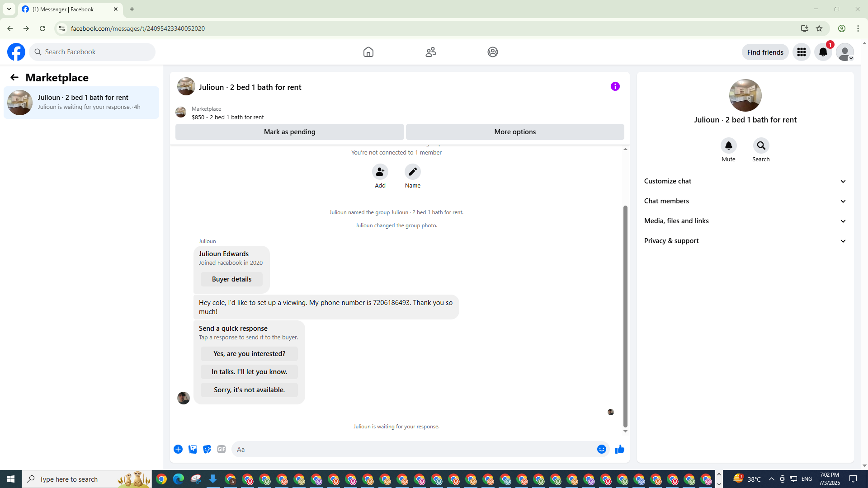Click the blue plus more actions icon
Screen dimensions: 868x488
[x=178, y=449]
